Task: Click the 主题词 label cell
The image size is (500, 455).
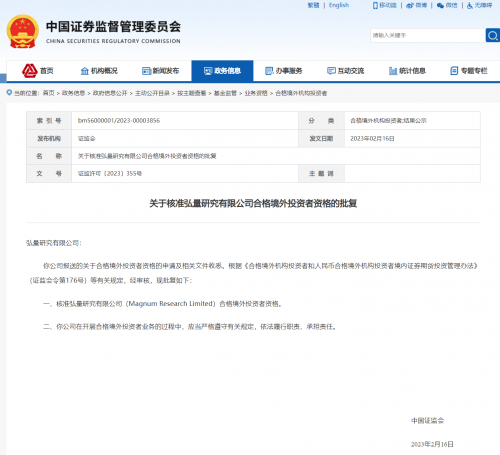Action: click(x=321, y=174)
